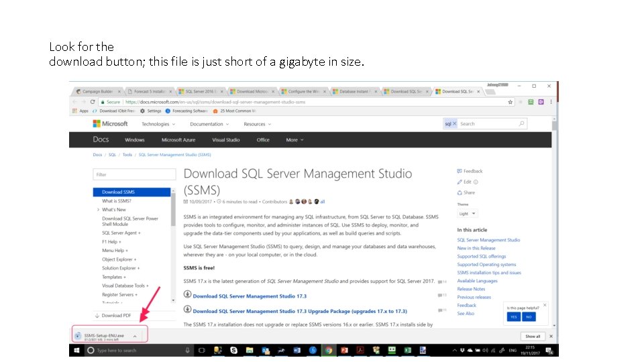Screen dimensions: 644x362
Task: Click the Edit pencil link
Action: pyautogui.click(x=464, y=182)
